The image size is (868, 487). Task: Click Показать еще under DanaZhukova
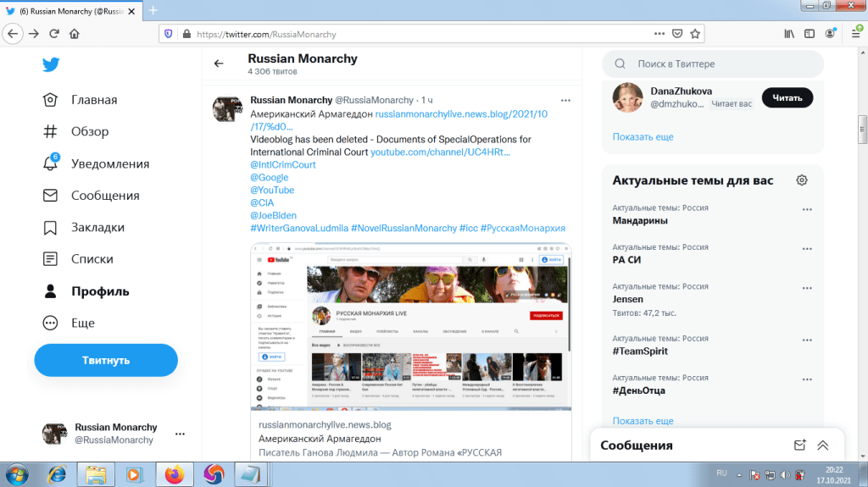click(643, 136)
